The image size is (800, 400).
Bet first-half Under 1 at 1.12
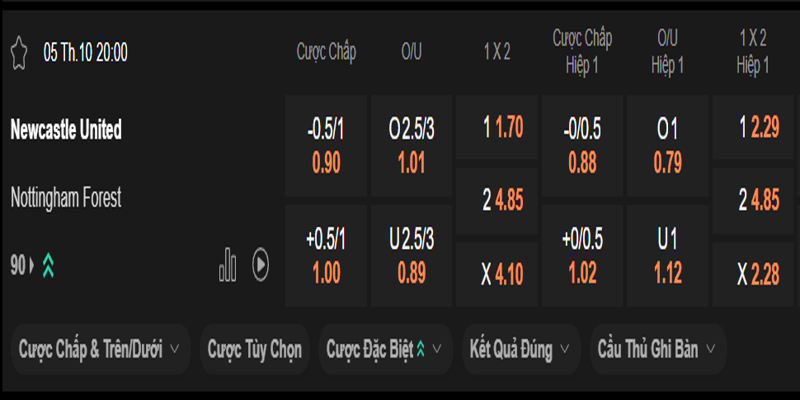pos(667,256)
